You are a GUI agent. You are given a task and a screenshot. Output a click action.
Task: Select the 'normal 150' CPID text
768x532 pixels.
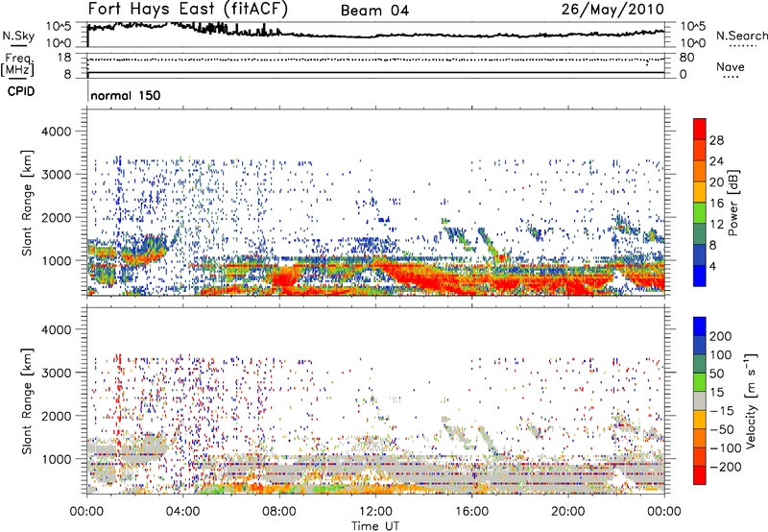tap(126, 95)
